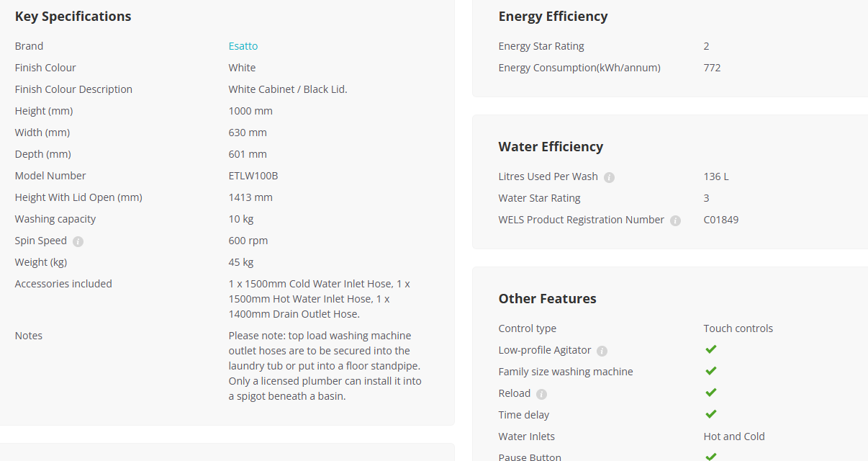
Task: Select the WELS registration value C01849
Action: [x=721, y=220]
